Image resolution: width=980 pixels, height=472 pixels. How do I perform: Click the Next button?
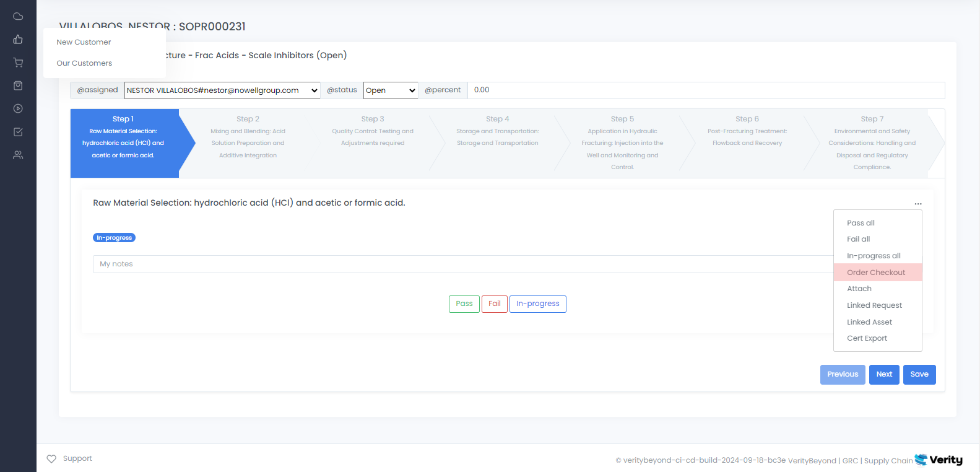[884, 374]
